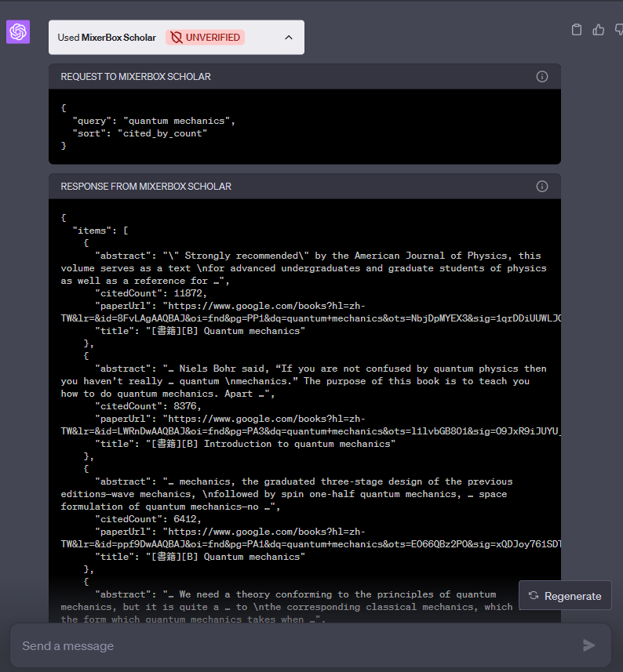The width and height of the screenshot is (623, 672).
Task: Open info icon for Request to MixerBox Scholar
Action: pos(542,77)
